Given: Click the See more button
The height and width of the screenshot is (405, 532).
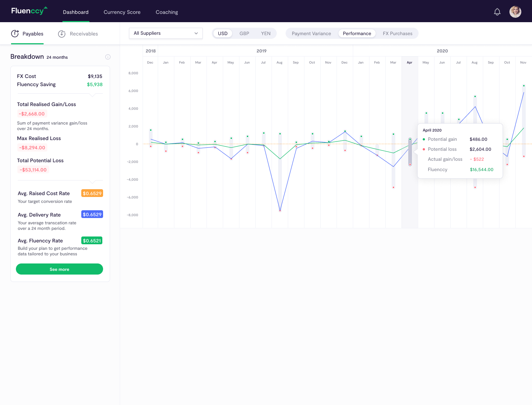Looking at the screenshot, I should click(x=59, y=269).
